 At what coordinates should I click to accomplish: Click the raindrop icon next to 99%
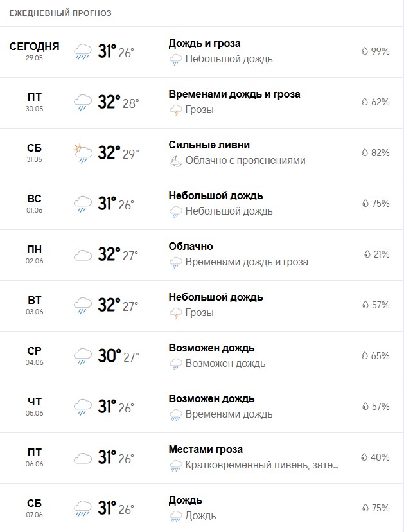(x=365, y=51)
